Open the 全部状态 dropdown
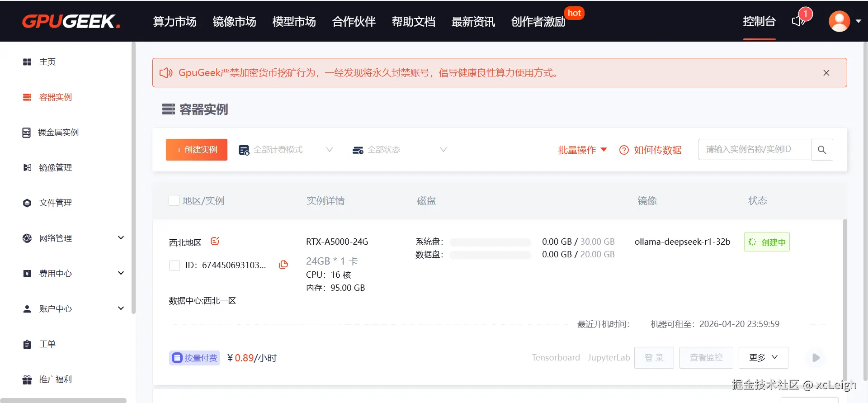Viewport: 868px width, 403px height. [400, 150]
